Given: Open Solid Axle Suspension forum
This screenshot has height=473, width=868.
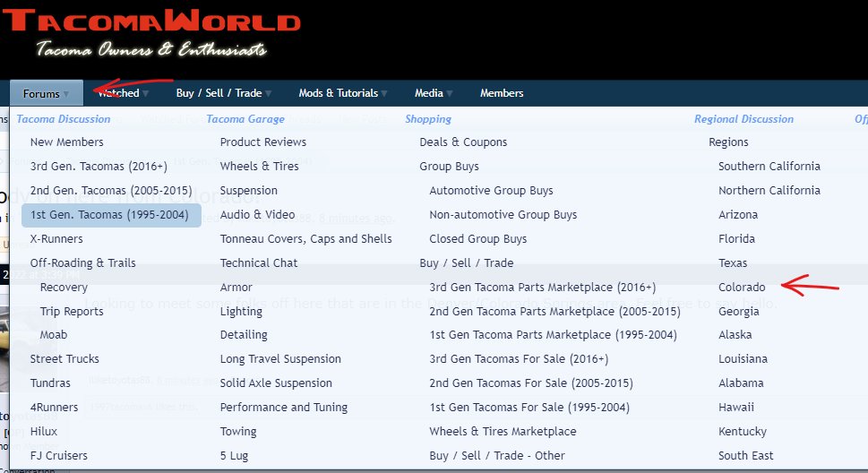Looking at the screenshot, I should tap(276, 383).
